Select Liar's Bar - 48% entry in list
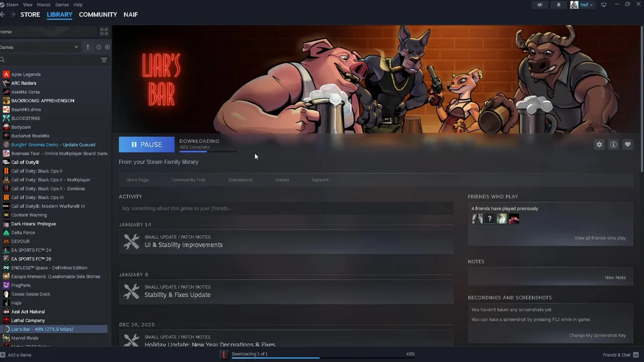This screenshot has height=362, width=644. pyautogui.click(x=54, y=329)
